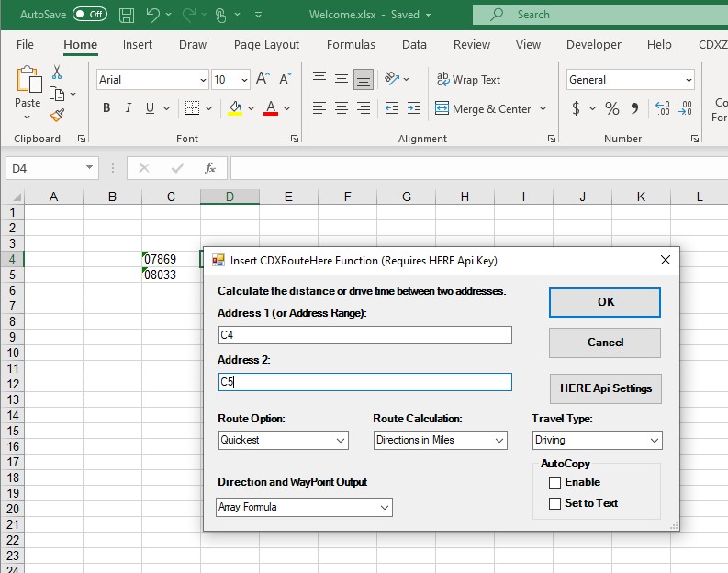Click Decrease Indent icon
Viewport: 728px width, 573px height.
point(392,108)
